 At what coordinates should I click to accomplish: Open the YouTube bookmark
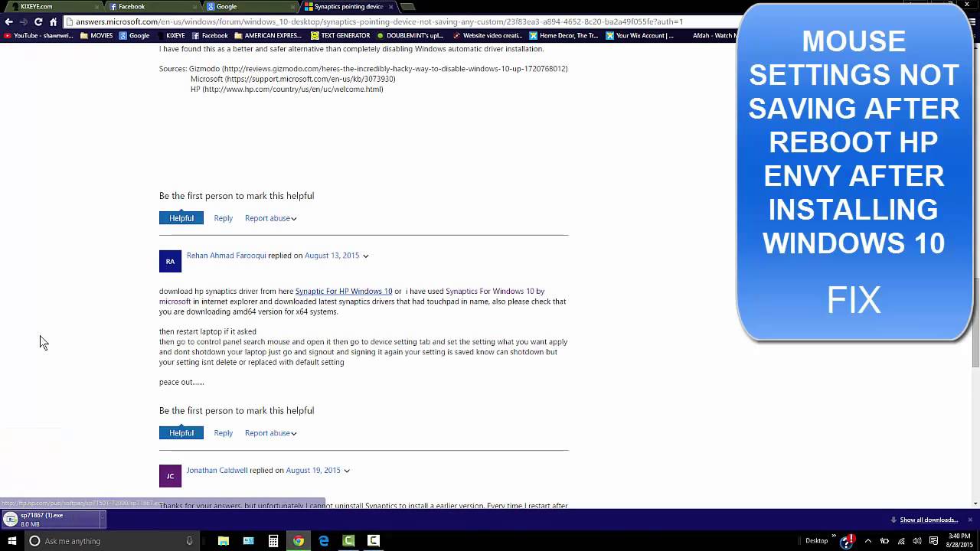(38, 35)
